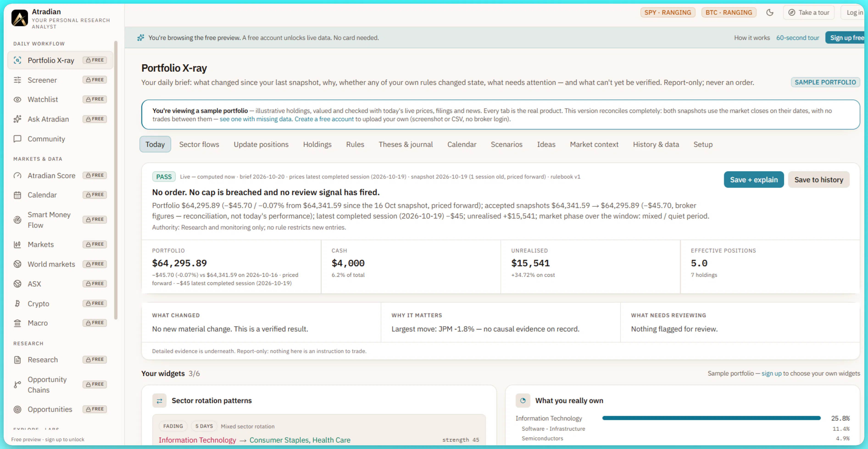Click the BTC · RANGING badge

coord(729,12)
